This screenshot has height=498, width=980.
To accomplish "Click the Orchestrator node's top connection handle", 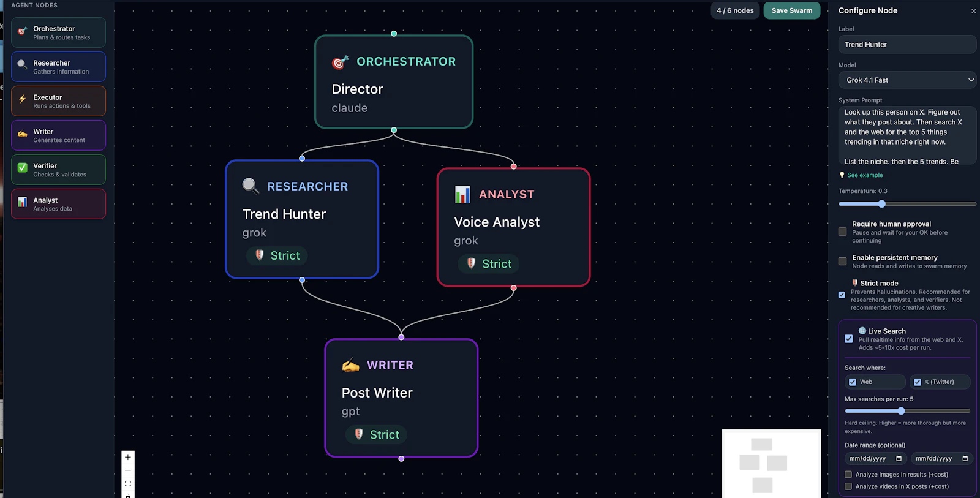I will pos(394,34).
